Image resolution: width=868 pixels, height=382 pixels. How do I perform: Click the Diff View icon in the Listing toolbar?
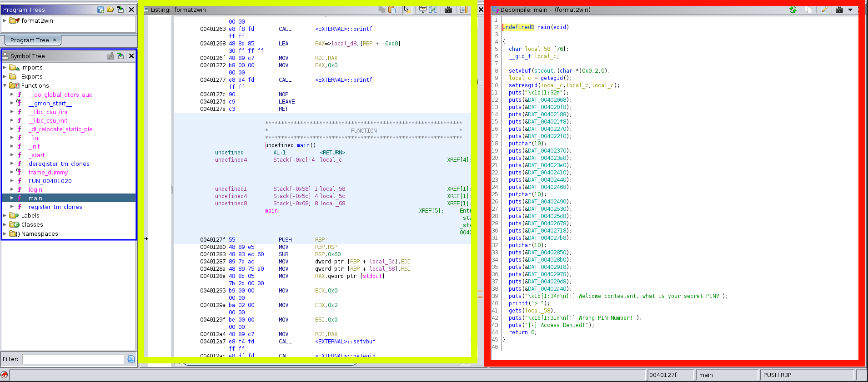click(x=433, y=10)
